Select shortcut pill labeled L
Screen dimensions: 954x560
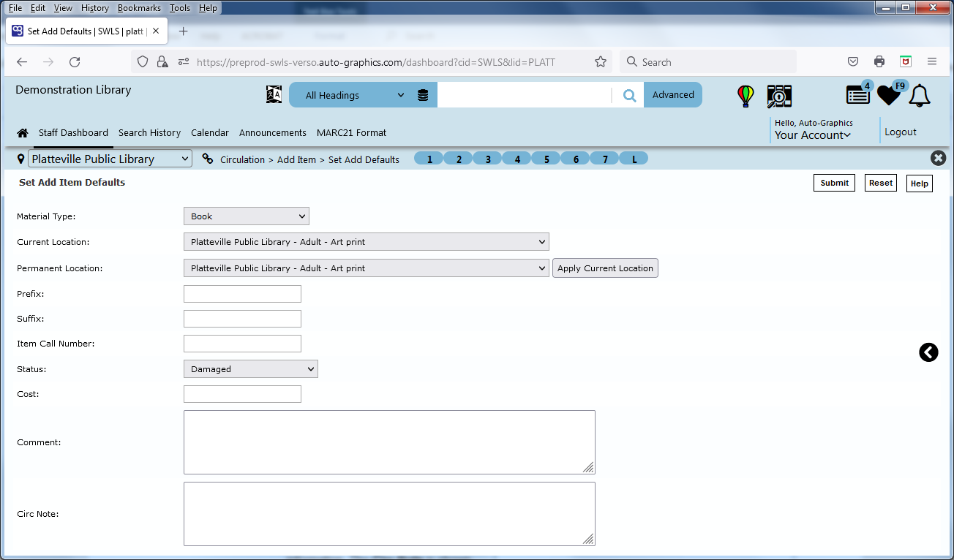point(634,159)
